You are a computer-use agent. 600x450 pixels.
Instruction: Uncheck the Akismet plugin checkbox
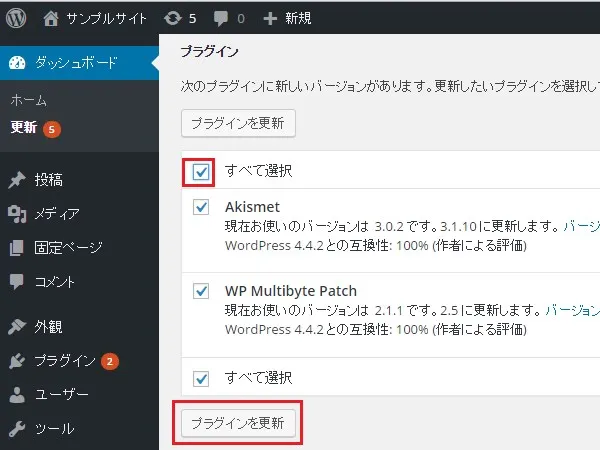point(201,207)
